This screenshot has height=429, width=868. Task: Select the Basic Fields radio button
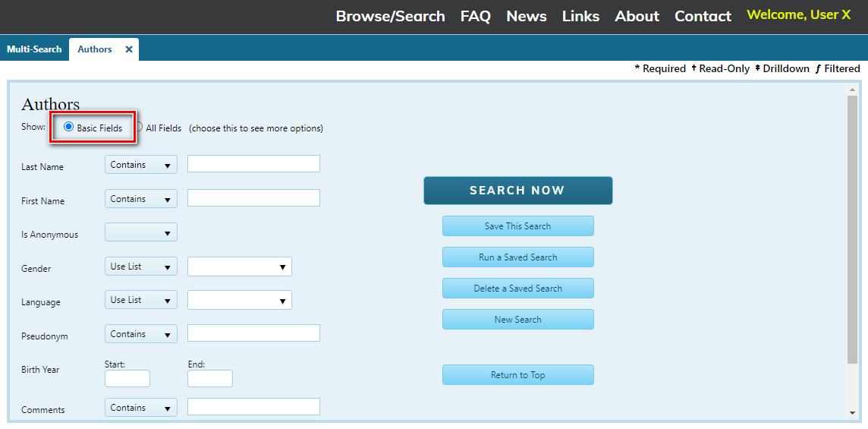click(69, 128)
